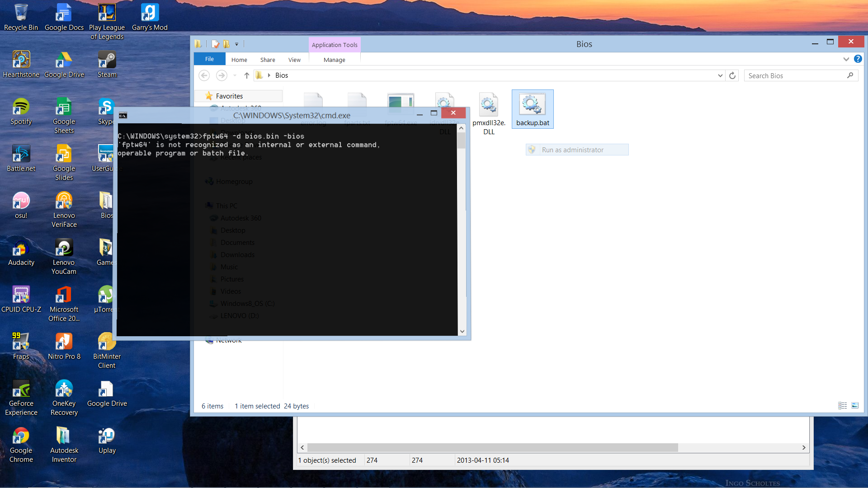
Task: Click the horizontal scrollbar in bottom window
Action: tap(493, 447)
